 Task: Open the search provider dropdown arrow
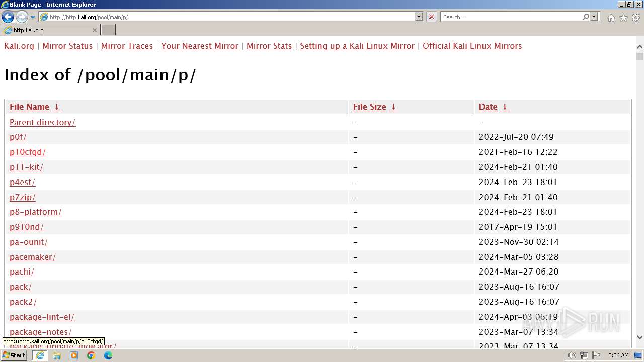tap(594, 17)
